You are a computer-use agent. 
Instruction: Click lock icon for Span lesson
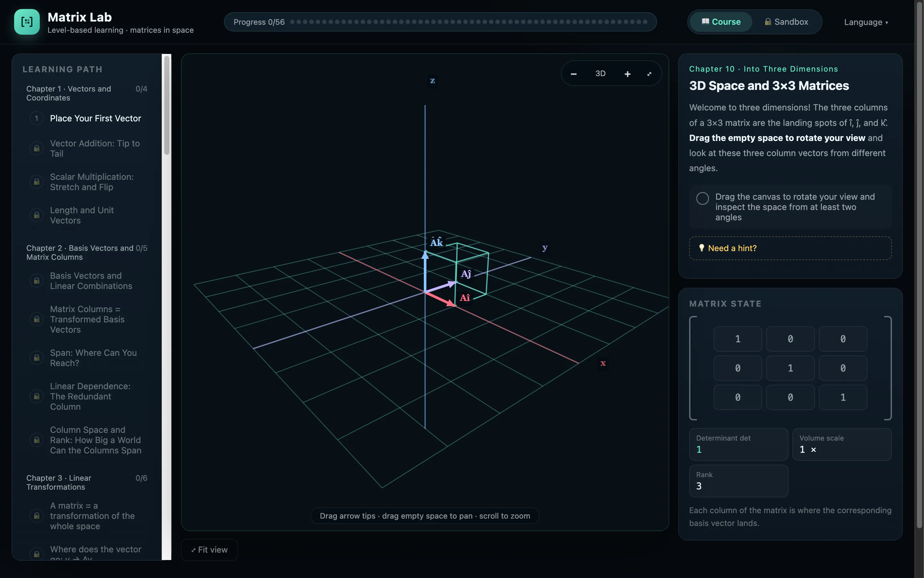click(x=37, y=358)
